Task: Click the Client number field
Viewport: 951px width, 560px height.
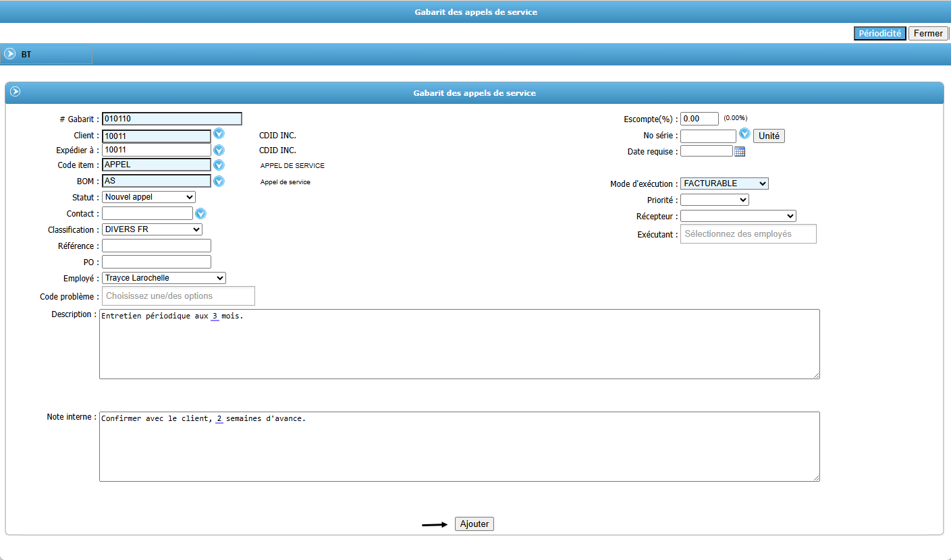Action: [x=157, y=136]
